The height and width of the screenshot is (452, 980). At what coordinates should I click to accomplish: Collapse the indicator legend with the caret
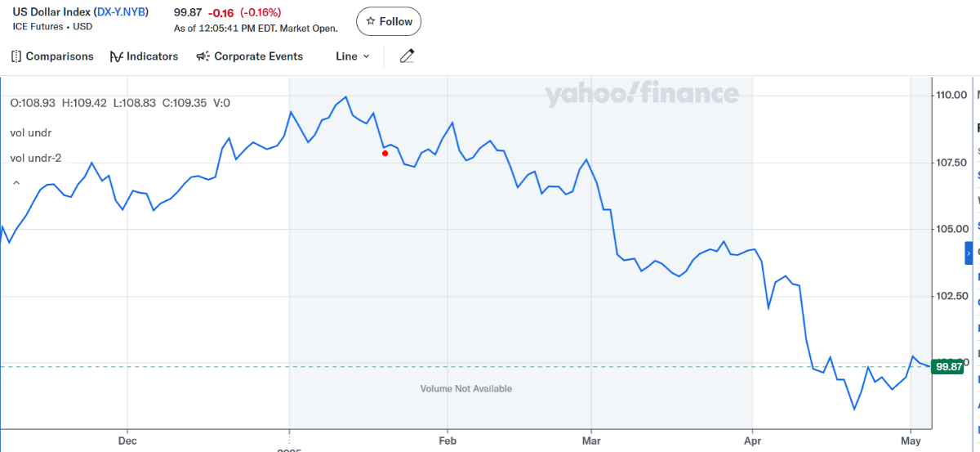click(15, 183)
